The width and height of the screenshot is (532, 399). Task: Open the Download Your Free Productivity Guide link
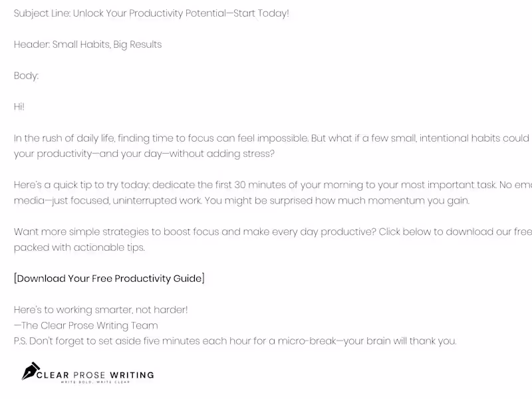(109, 278)
